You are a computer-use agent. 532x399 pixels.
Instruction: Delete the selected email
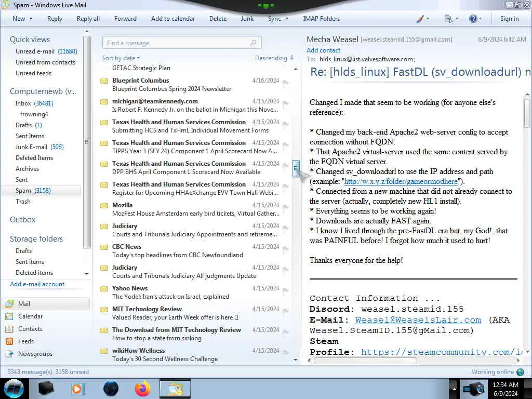pos(218,19)
